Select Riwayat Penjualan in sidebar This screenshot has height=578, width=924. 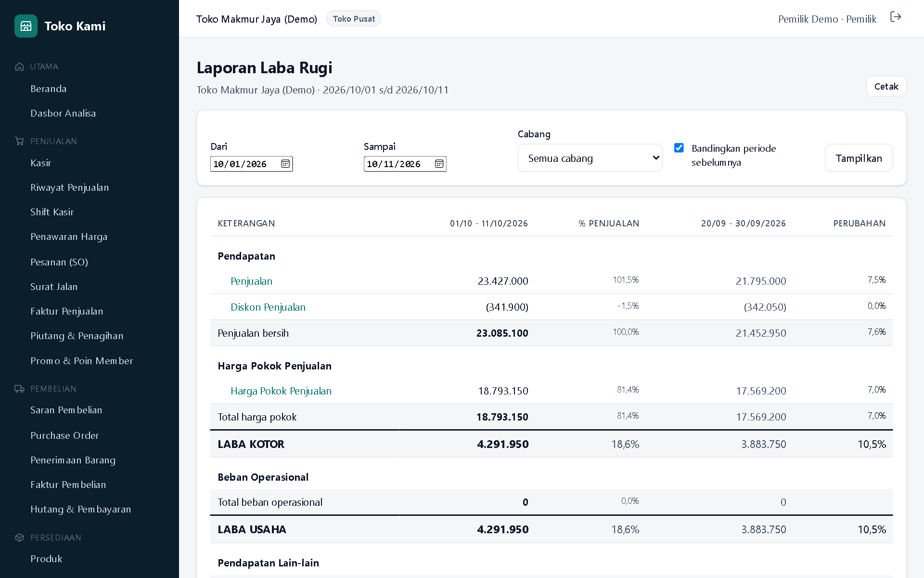pyautogui.click(x=70, y=187)
